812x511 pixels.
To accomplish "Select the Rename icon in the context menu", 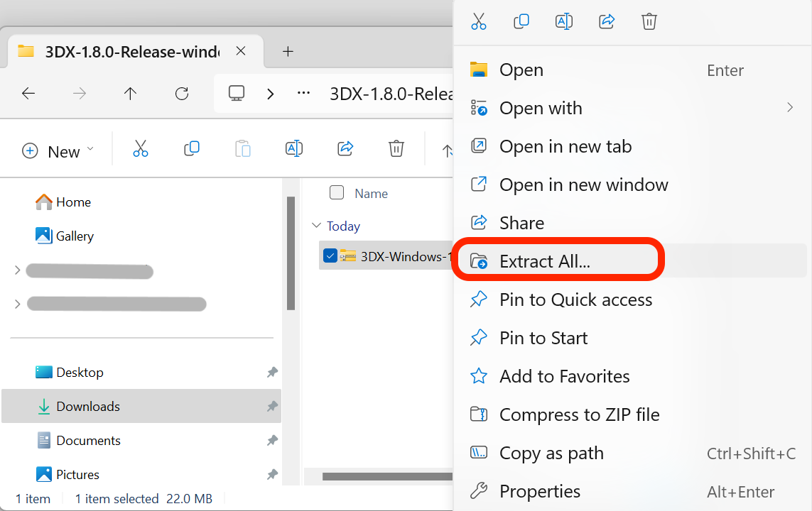I will coord(564,21).
